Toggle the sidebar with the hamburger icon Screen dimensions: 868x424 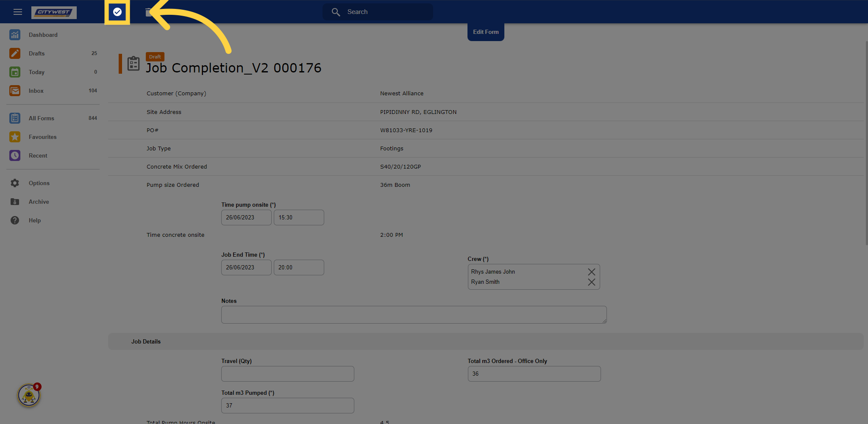pos(17,12)
